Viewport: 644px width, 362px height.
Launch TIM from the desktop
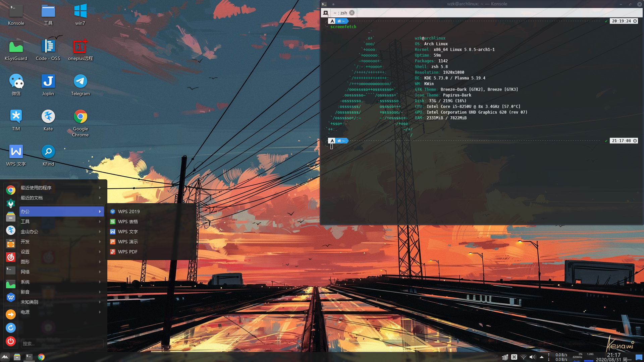click(x=16, y=120)
